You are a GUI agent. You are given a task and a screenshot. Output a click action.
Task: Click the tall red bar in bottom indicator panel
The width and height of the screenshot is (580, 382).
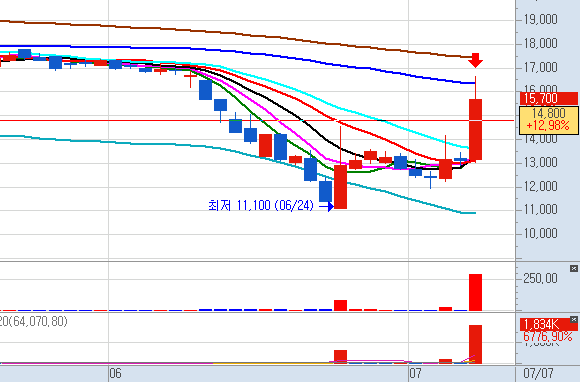click(x=475, y=344)
